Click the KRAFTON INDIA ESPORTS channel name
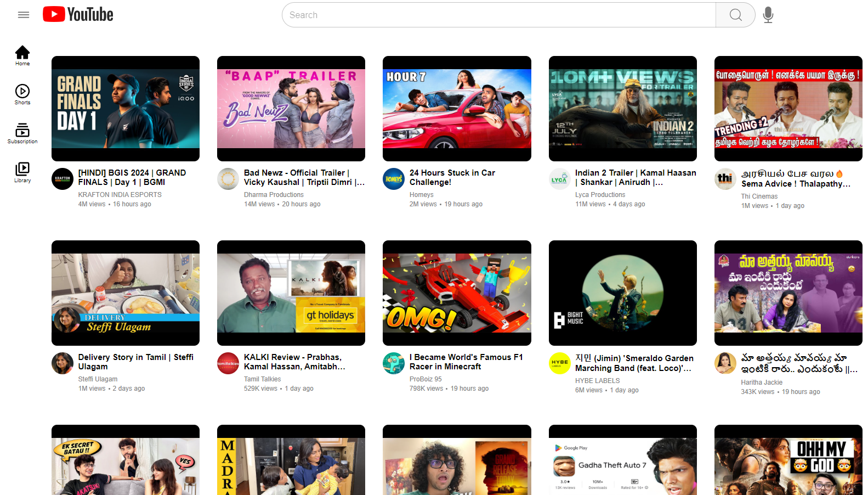The width and height of the screenshot is (868, 495). click(120, 195)
